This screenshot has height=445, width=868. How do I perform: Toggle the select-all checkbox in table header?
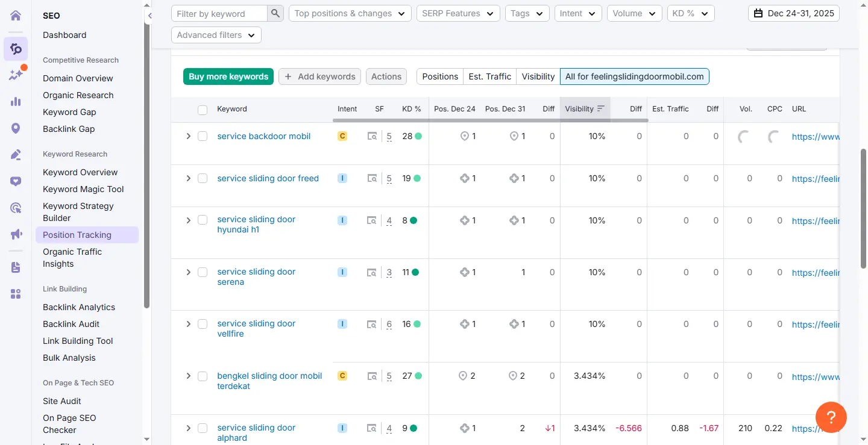[203, 110]
